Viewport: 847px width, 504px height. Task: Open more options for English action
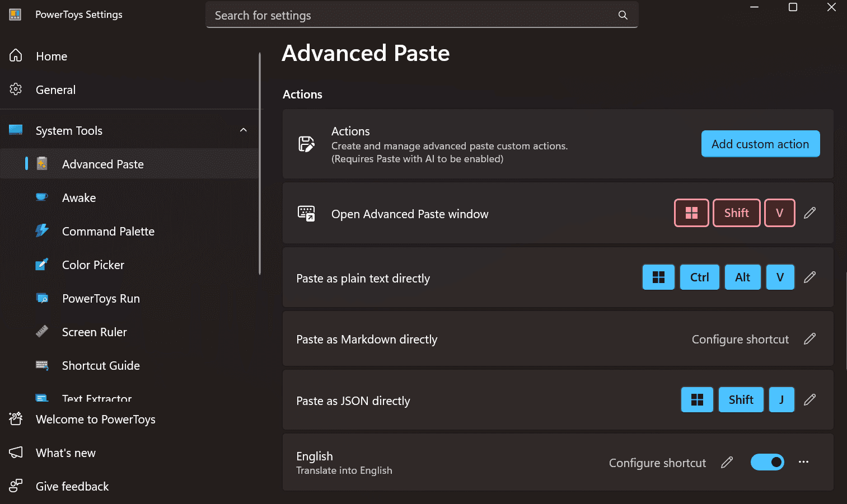[x=803, y=462]
